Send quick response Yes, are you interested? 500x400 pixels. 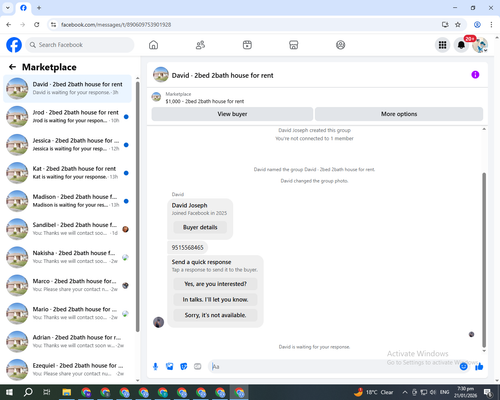[x=215, y=284]
